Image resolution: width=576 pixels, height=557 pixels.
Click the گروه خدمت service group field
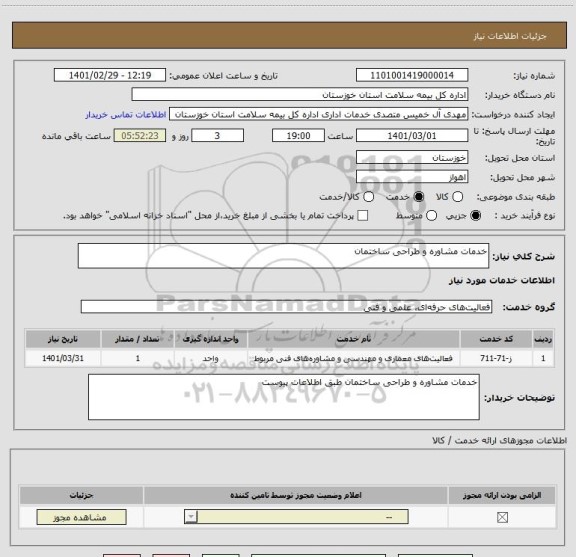point(286,307)
